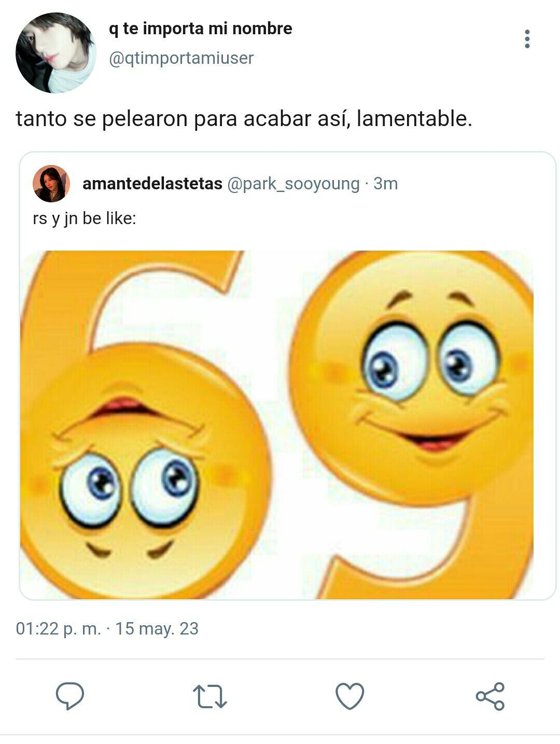Viewport: 560px width, 744px height.
Task: Open the @park_sooyoung handle
Action: [293, 184]
